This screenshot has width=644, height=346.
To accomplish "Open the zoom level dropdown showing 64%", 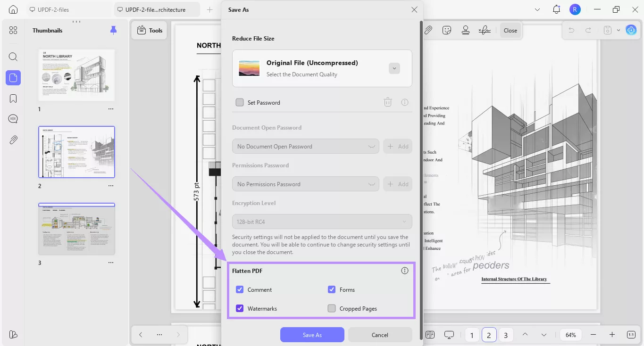I will click(570, 334).
